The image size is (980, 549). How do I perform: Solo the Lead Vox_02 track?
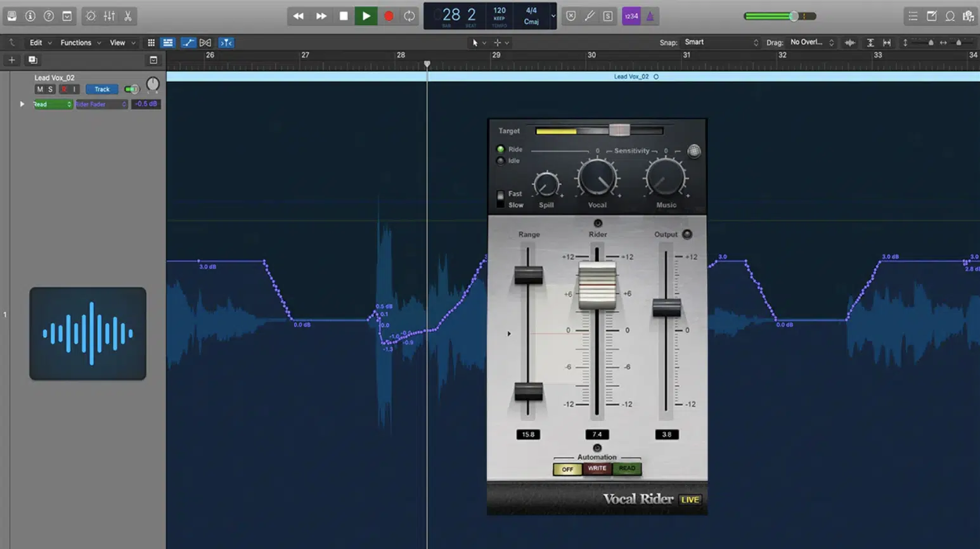click(x=51, y=89)
